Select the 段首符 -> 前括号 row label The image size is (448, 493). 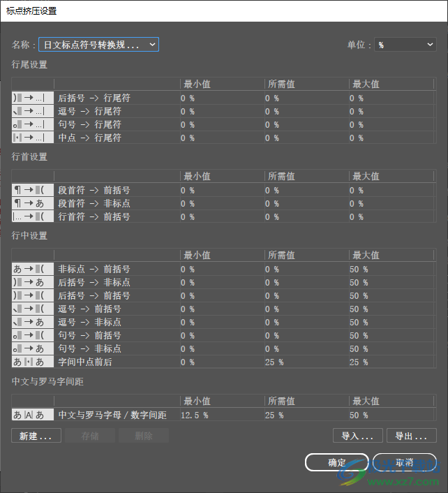(94, 190)
